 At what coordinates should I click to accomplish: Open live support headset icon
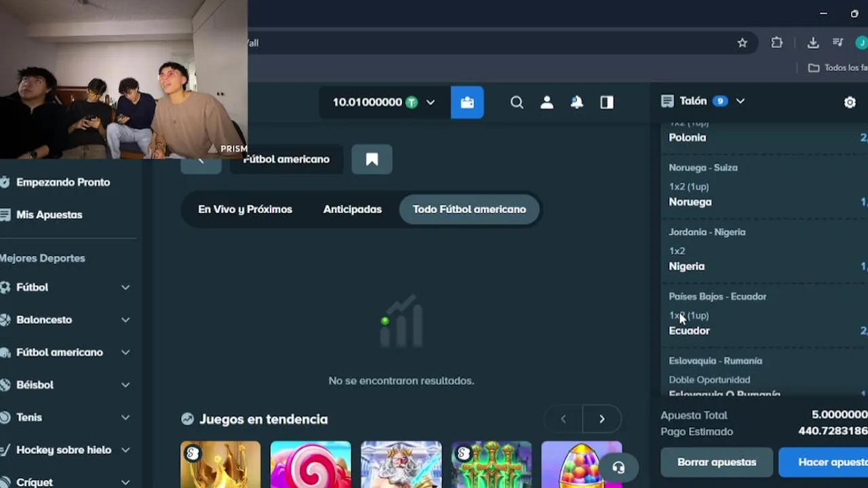(618, 467)
